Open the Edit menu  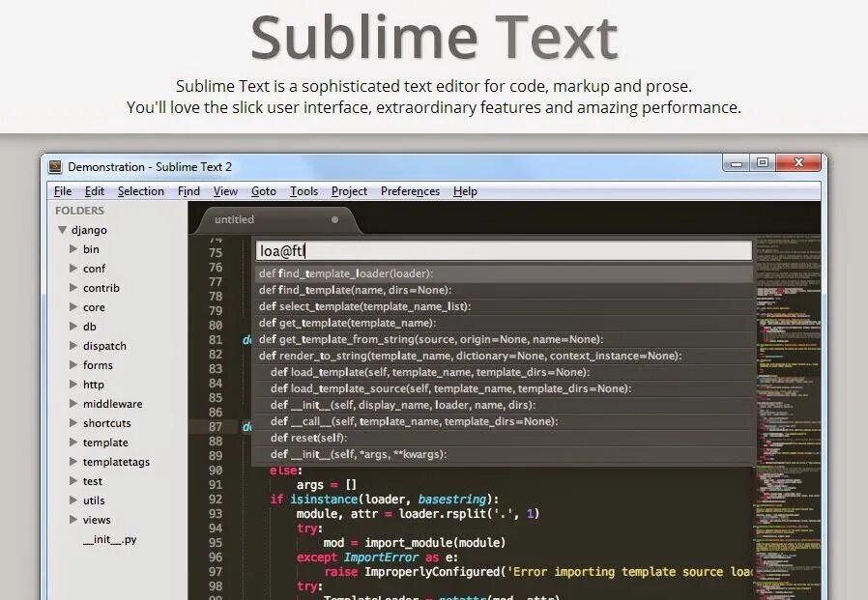coord(94,191)
